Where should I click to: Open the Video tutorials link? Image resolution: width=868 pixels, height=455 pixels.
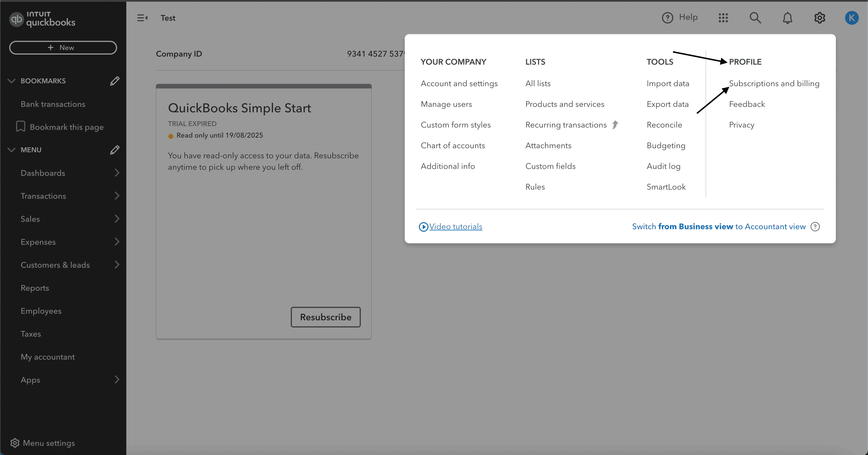click(x=455, y=227)
